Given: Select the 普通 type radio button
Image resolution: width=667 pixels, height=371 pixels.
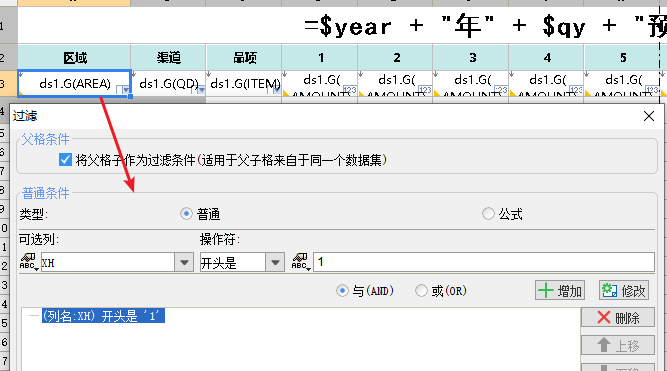Looking at the screenshot, I should pyautogui.click(x=186, y=214).
